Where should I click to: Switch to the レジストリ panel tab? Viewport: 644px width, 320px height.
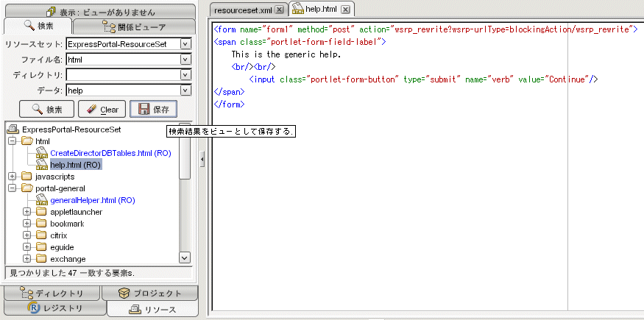coord(54,309)
